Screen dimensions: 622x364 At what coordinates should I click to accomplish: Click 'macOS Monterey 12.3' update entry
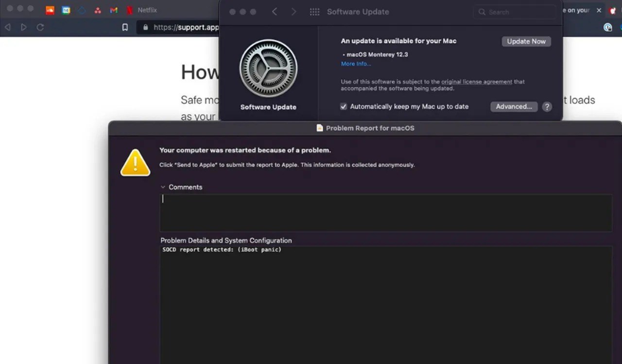[x=377, y=54]
